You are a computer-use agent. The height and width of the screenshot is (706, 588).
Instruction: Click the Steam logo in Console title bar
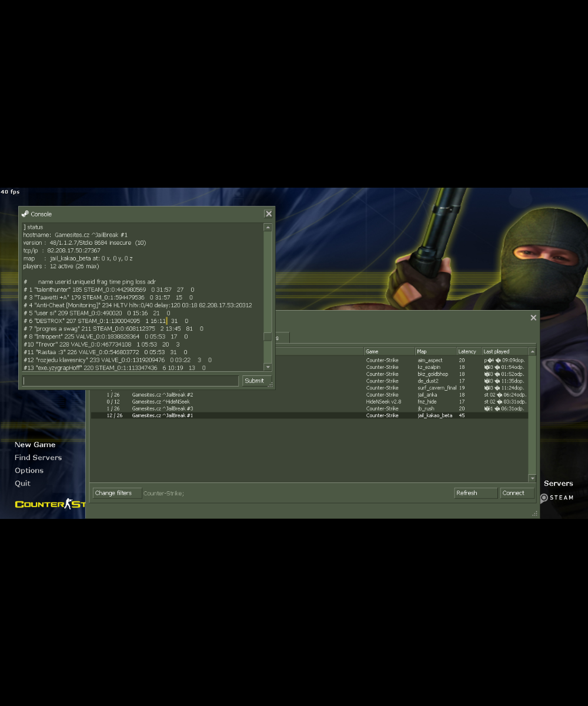click(x=25, y=214)
